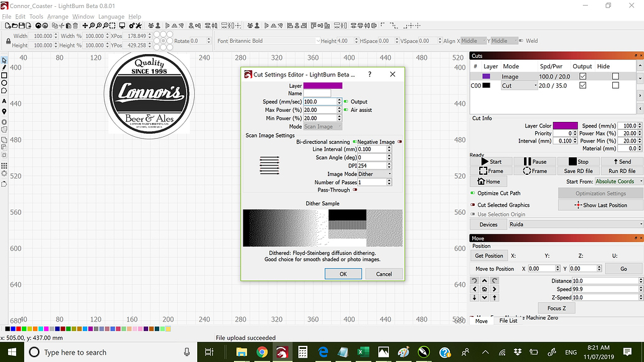
Task: Open the Align Y Middle dropdown
Action: [x=503, y=41]
